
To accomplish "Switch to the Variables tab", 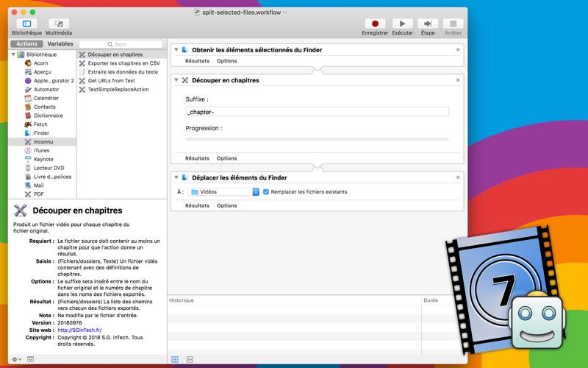I will point(60,44).
